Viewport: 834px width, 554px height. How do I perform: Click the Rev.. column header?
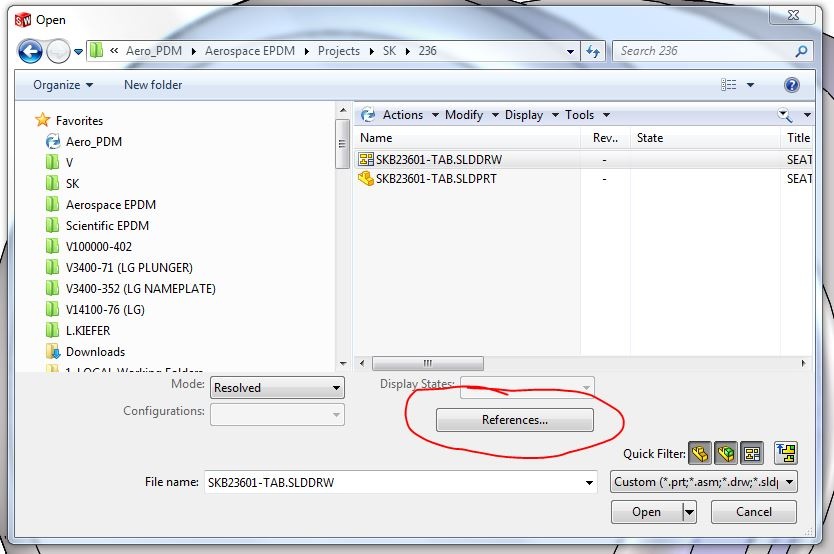[x=605, y=138]
